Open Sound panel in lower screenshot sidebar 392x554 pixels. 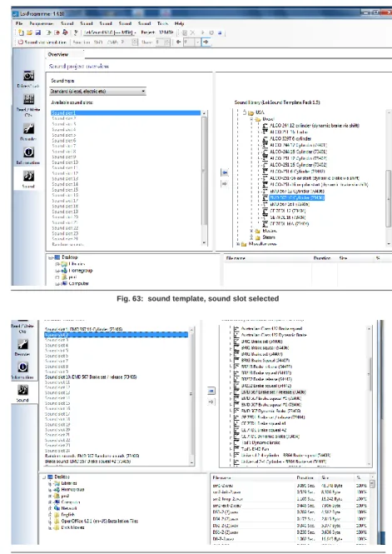22,393
